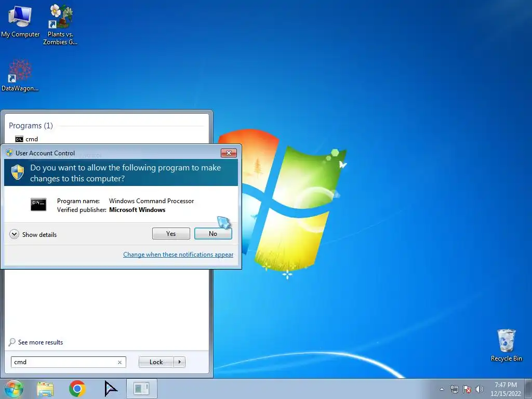Open Change when these notifications appear link
The width and height of the screenshot is (532, 399).
point(178,255)
